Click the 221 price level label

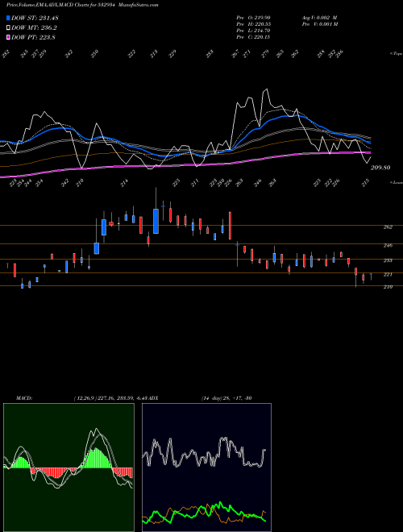point(388,275)
